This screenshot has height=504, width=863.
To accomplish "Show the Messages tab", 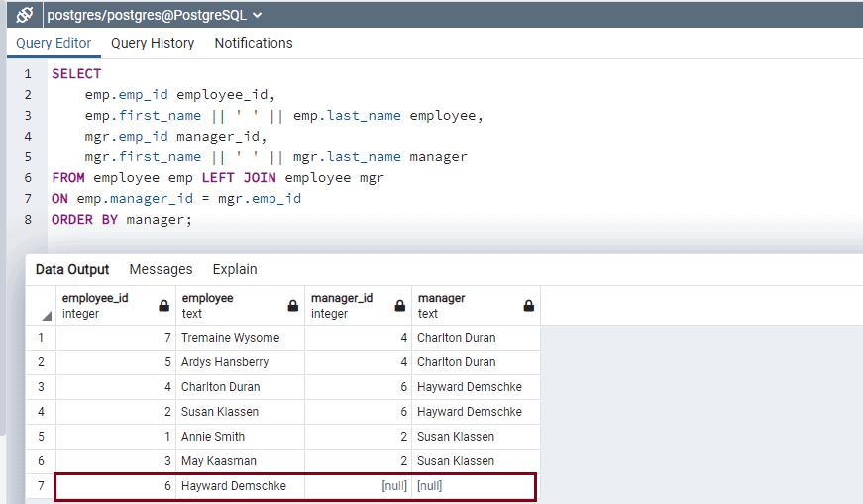I will tap(161, 269).
